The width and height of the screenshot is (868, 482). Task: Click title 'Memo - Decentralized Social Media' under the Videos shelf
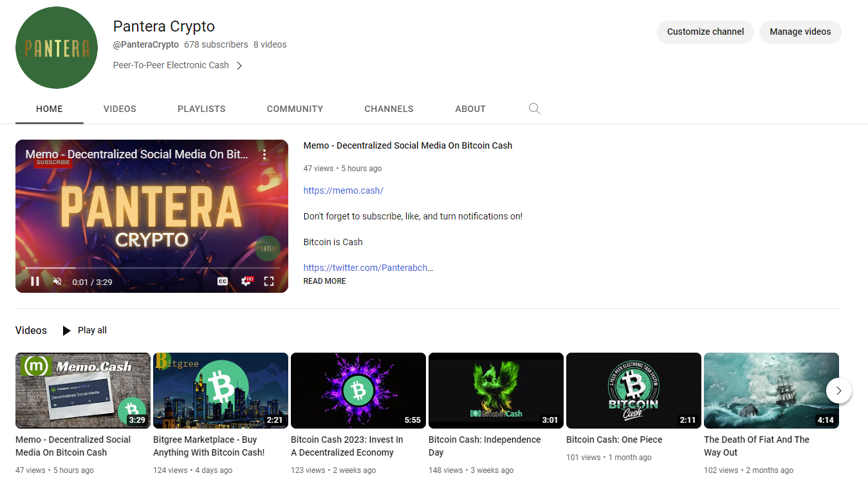(73, 446)
